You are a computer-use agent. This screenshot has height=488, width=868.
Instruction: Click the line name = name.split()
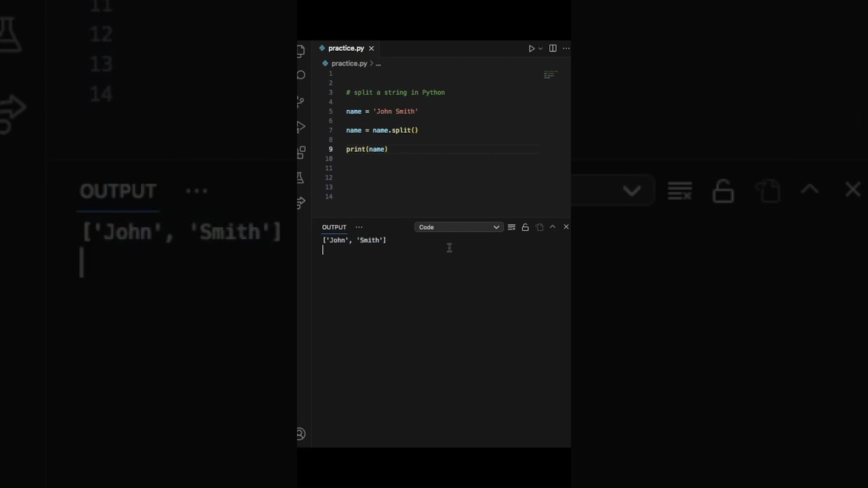pos(382,130)
